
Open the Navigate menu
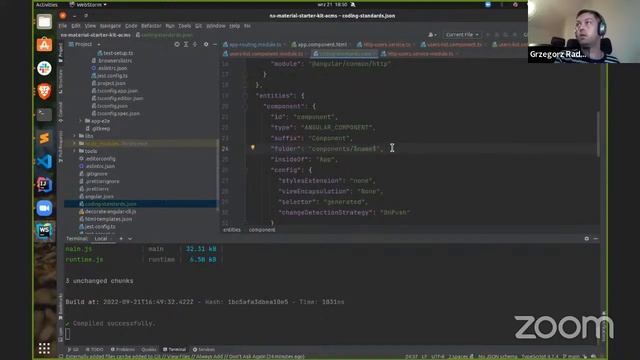coord(110,26)
